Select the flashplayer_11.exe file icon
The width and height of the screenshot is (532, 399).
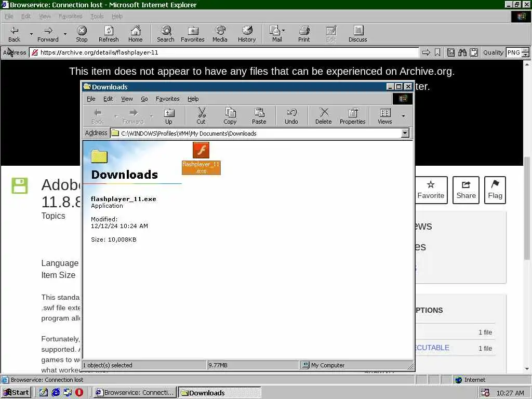click(201, 150)
